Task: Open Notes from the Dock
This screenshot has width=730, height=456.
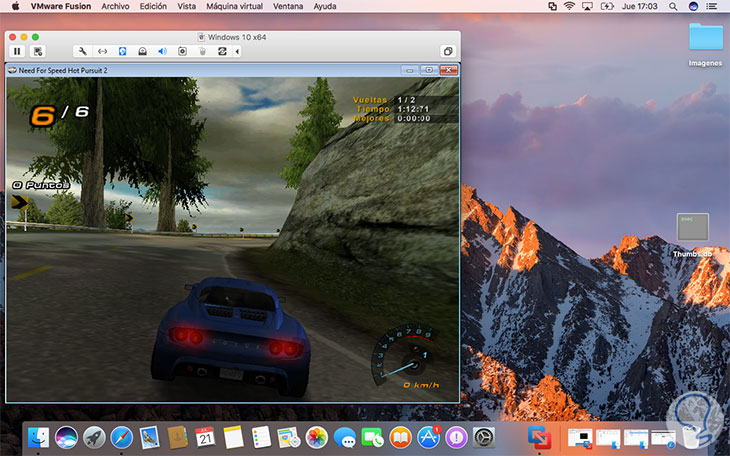Action: (233, 437)
